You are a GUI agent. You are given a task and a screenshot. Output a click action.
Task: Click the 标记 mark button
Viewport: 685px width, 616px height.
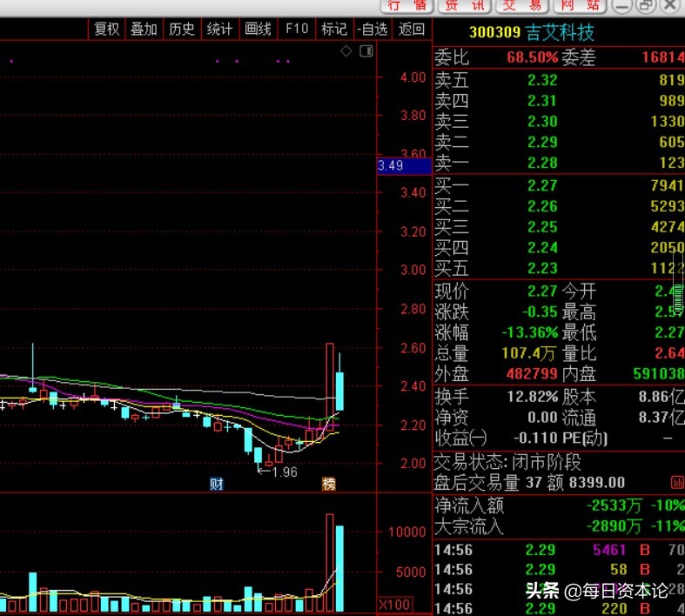click(x=334, y=30)
